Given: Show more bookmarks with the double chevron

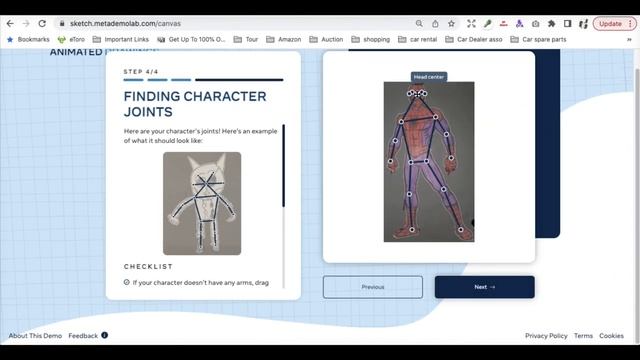Looking at the screenshot, I should [629, 40].
